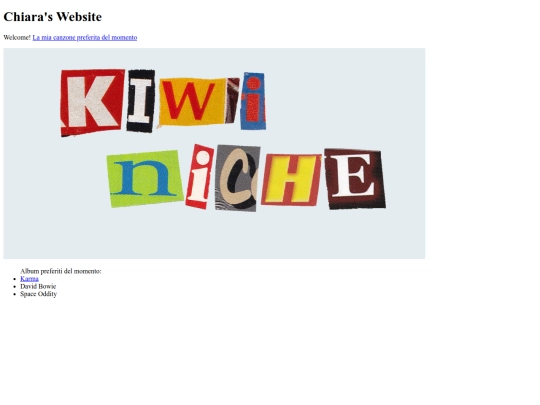Image resolution: width=540 pixels, height=405 pixels.
Task: Click the 'Chiara's Website' heading
Action: point(53,17)
